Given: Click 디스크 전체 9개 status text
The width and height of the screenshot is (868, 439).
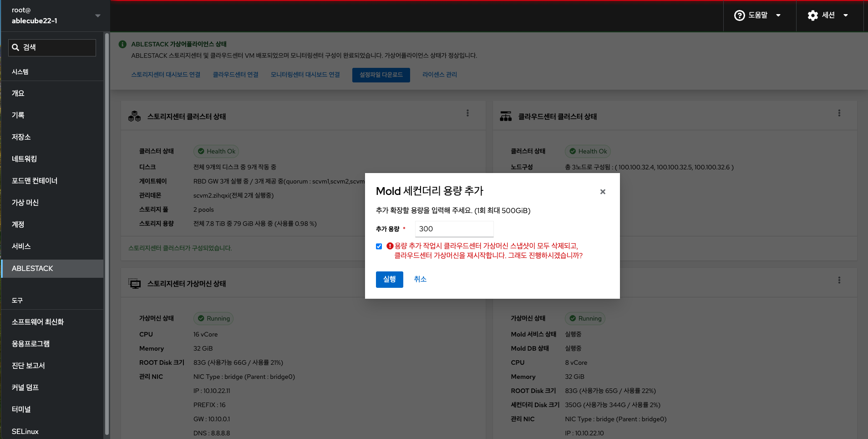Looking at the screenshot, I should point(235,167).
